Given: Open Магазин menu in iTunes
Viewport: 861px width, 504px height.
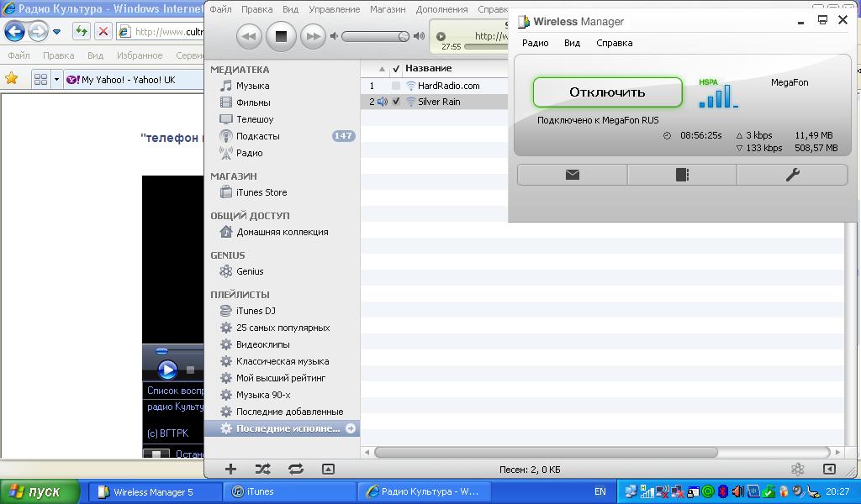Looking at the screenshot, I should coord(388,9).
